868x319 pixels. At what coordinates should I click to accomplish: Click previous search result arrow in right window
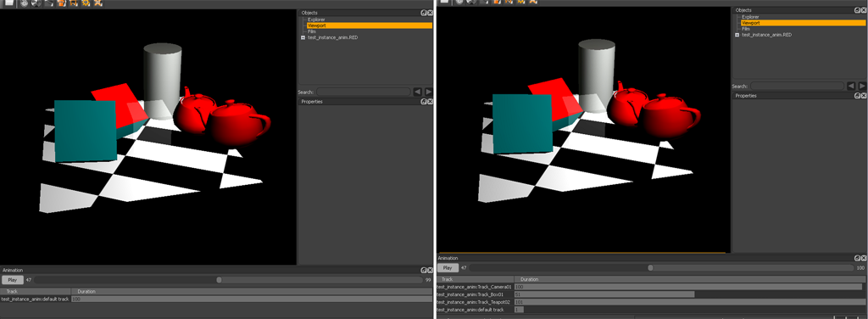point(851,86)
